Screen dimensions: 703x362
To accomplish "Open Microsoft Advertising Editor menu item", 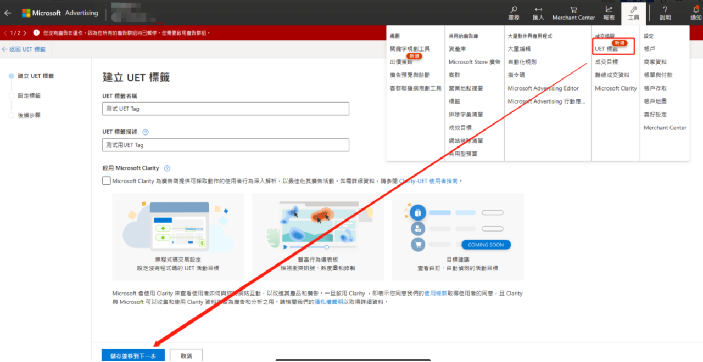I will (543, 88).
